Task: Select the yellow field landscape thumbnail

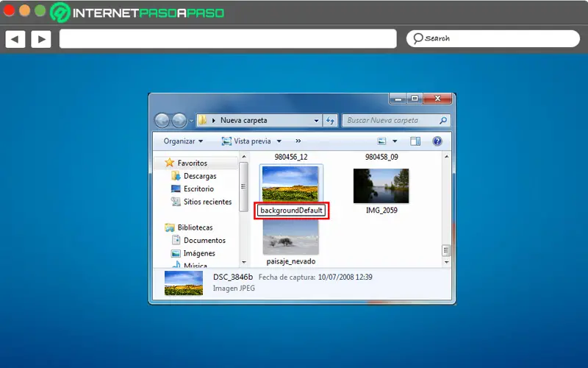Action: click(x=290, y=184)
